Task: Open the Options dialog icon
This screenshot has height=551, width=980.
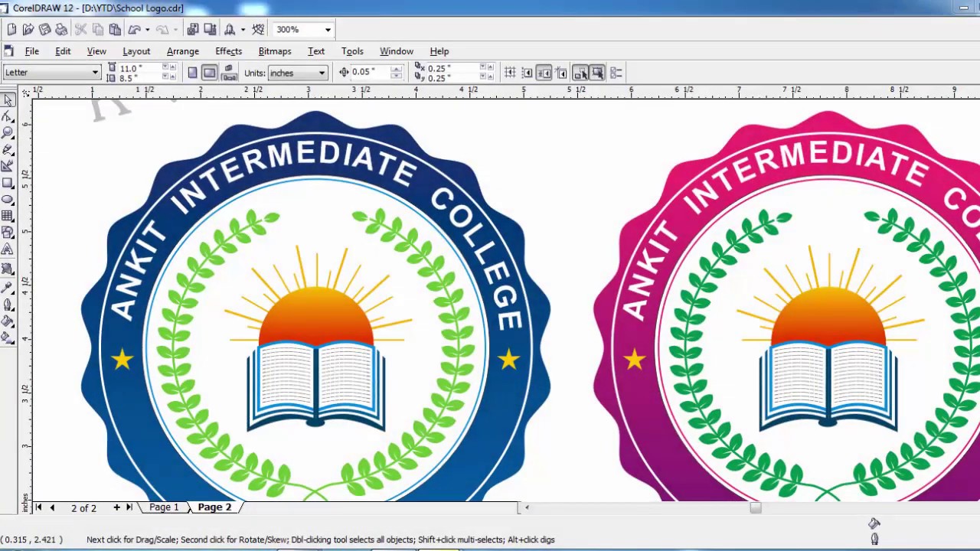Action: click(x=616, y=73)
